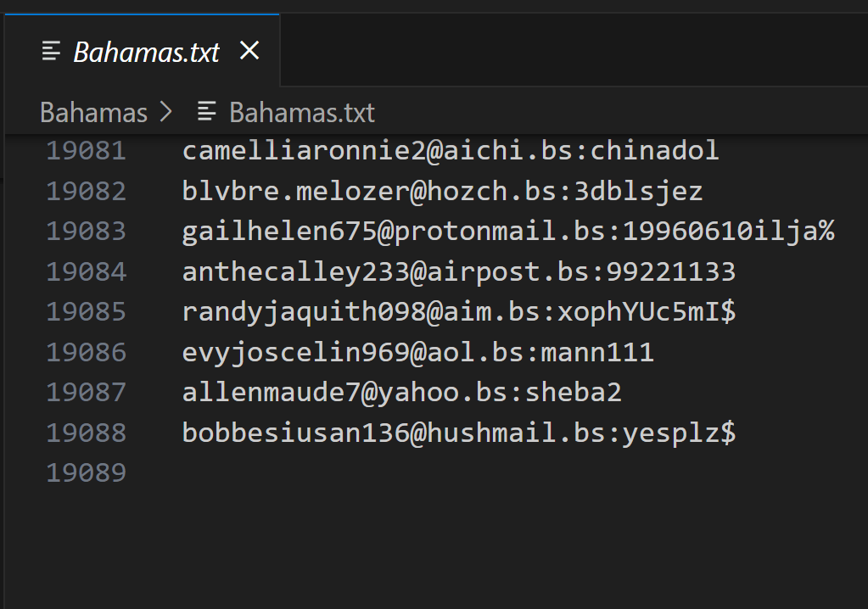Click the empty tab bar right of Bahamas.txt

point(568,51)
